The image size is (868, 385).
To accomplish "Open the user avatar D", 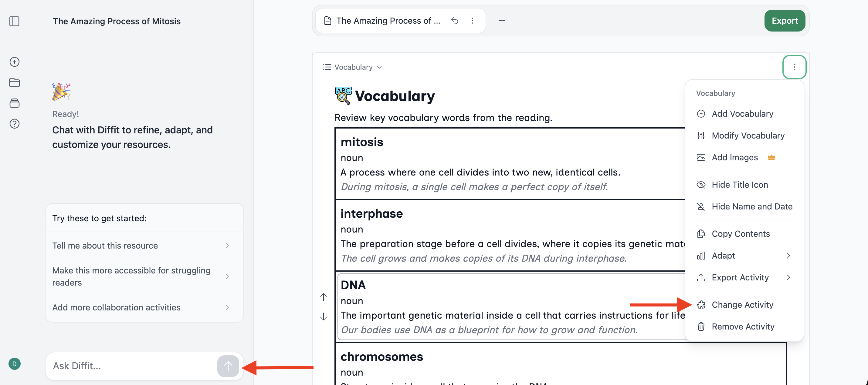I will [15, 364].
